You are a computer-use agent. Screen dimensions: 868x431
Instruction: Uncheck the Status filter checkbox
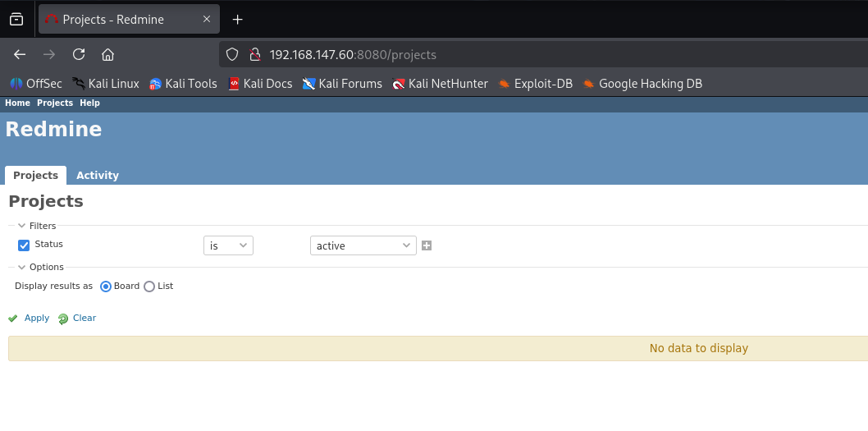click(x=24, y=245)
